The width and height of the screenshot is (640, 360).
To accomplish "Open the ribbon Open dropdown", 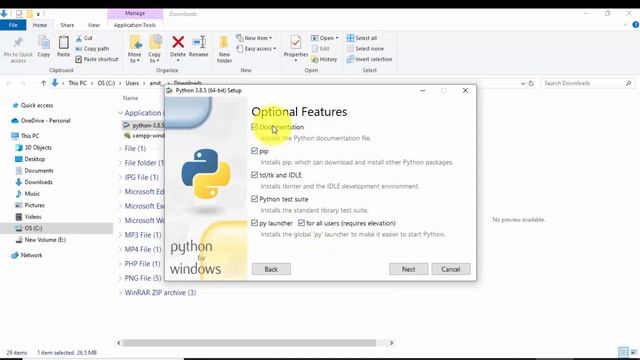I will point(325,38).
